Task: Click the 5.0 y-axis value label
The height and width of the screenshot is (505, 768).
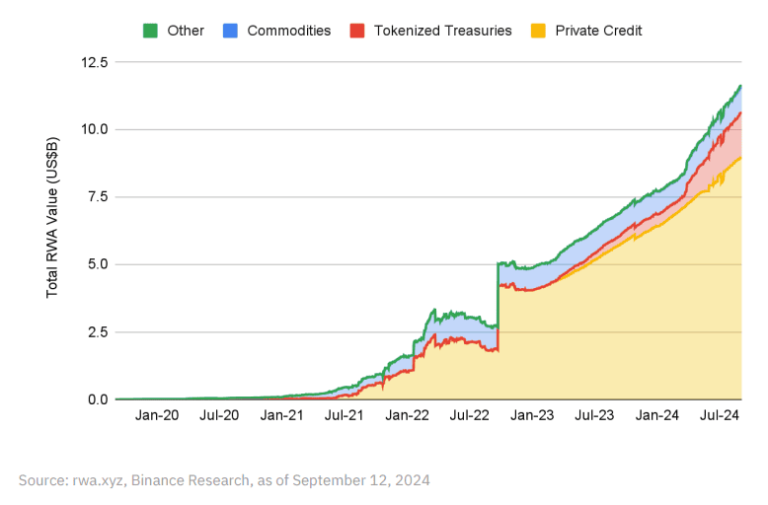Action: (97, 265)
